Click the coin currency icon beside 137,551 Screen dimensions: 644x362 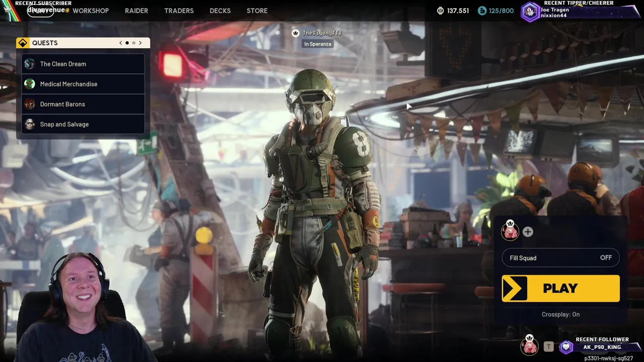pyautogui.click(x=440, y=11)
